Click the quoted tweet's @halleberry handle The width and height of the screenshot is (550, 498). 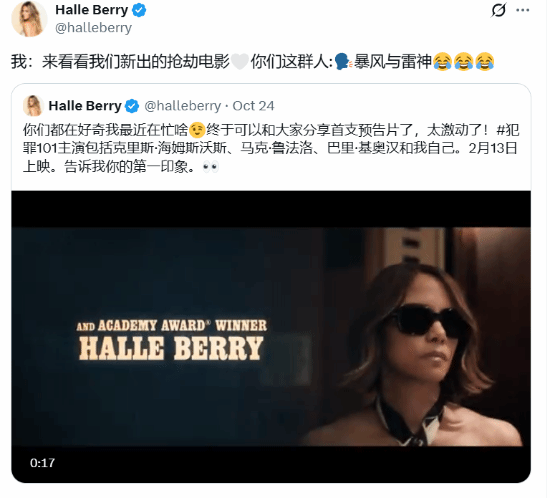pos(182,106)
